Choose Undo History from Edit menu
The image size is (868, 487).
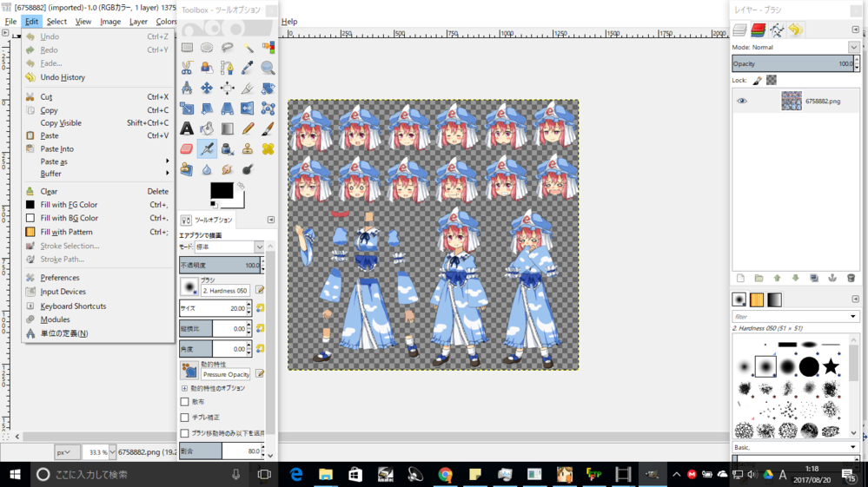63,77
